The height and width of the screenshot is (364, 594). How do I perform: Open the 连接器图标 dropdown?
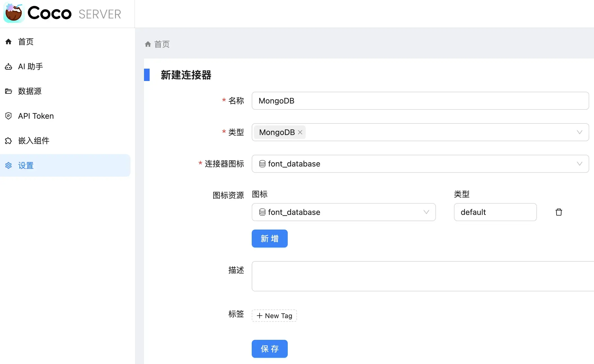point(579,164)
